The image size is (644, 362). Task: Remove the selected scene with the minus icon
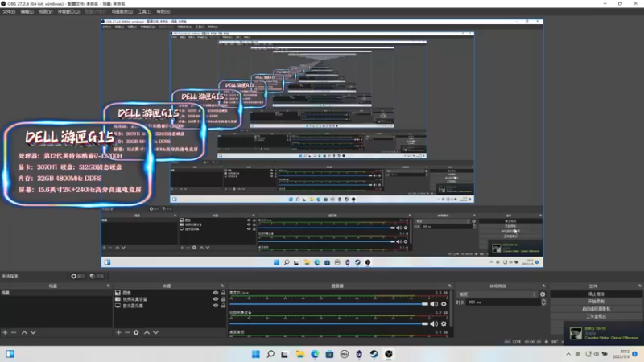(x=14, y=332)
